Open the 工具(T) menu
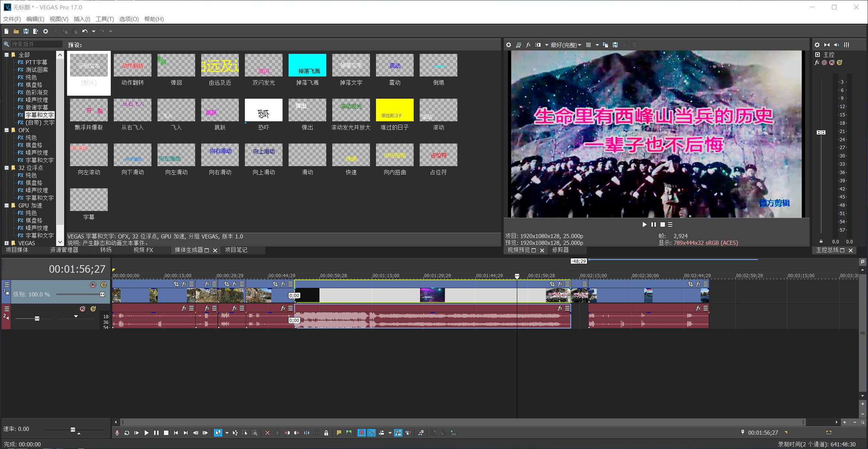Screen dimensions: 868x449 [105, 19]
